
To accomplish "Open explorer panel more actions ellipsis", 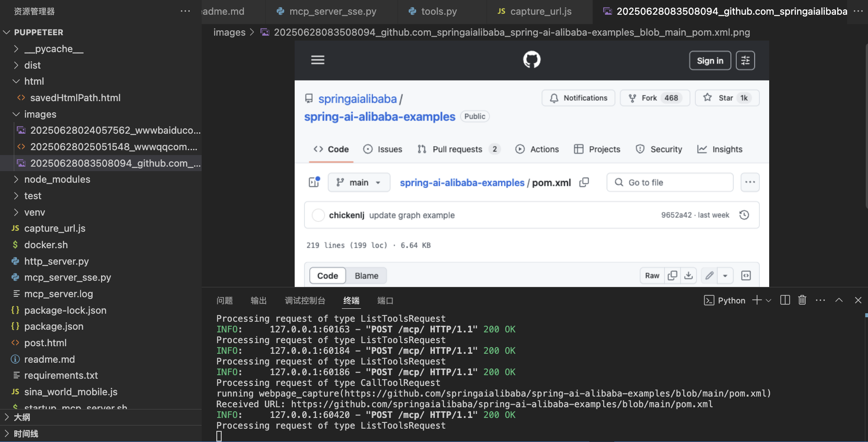I will pos(185,11).
